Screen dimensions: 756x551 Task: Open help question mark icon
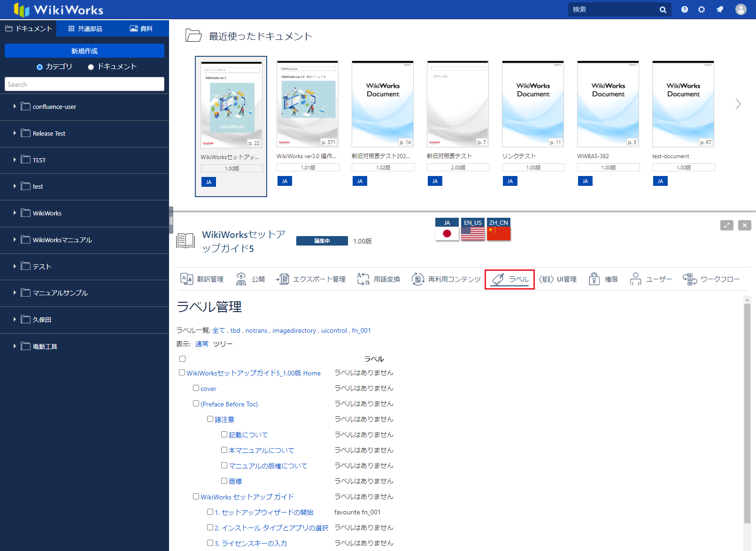(x=685, y=9)
